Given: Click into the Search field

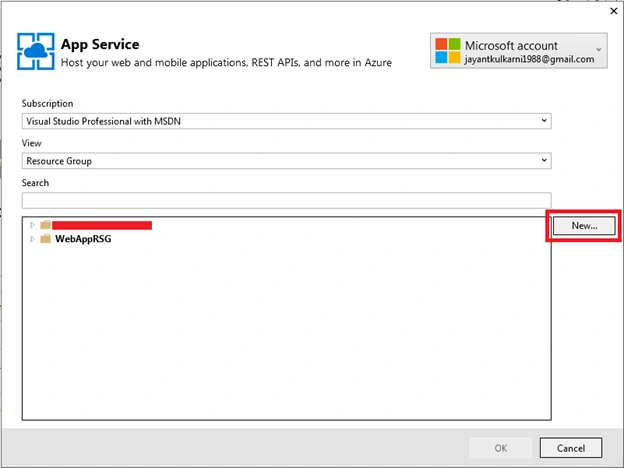Looking at the screenshot, I should 287,201.
